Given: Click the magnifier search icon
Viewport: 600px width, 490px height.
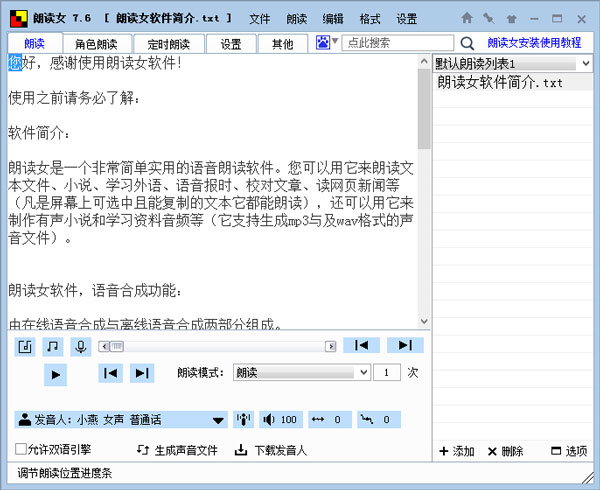Looking at the screenshot, I should click(x=467, y=43).
